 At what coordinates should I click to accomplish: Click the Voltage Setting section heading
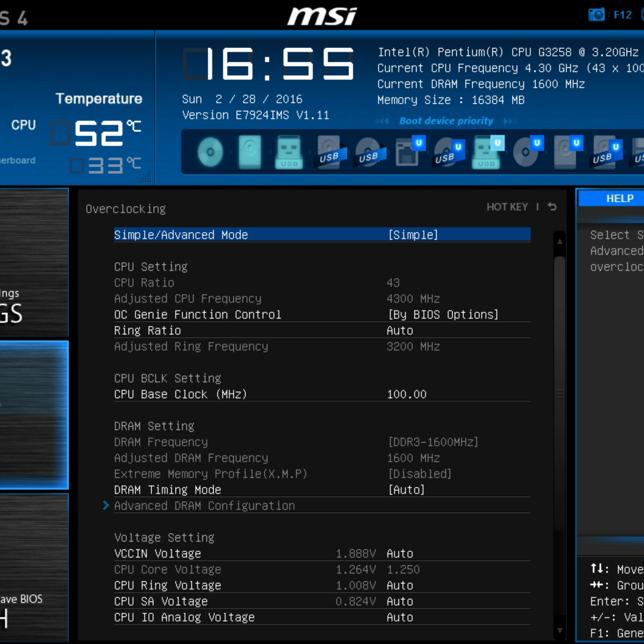tap(164, 538)
